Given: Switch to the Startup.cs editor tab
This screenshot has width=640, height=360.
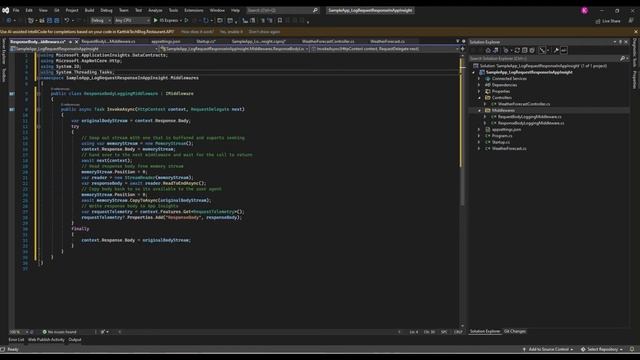Looking at the screenshot, I should click(x=206, y=42).
